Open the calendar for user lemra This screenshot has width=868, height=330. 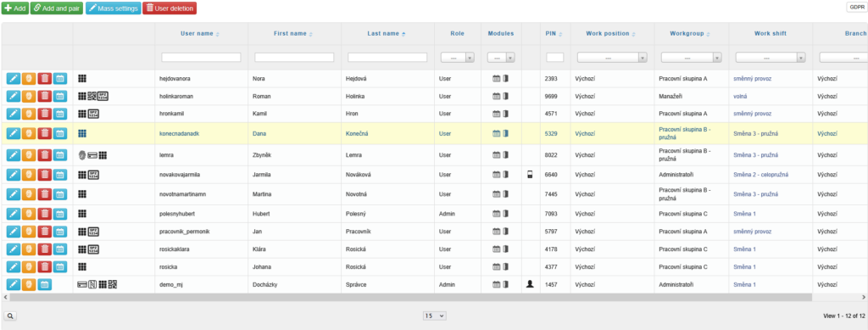pos(60,155)
